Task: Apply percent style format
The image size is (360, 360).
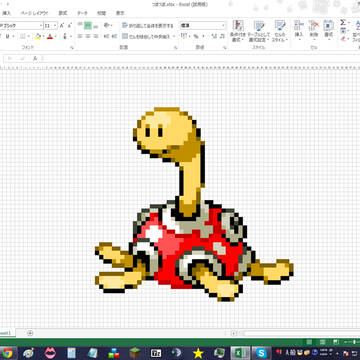Action: [196, 36]
